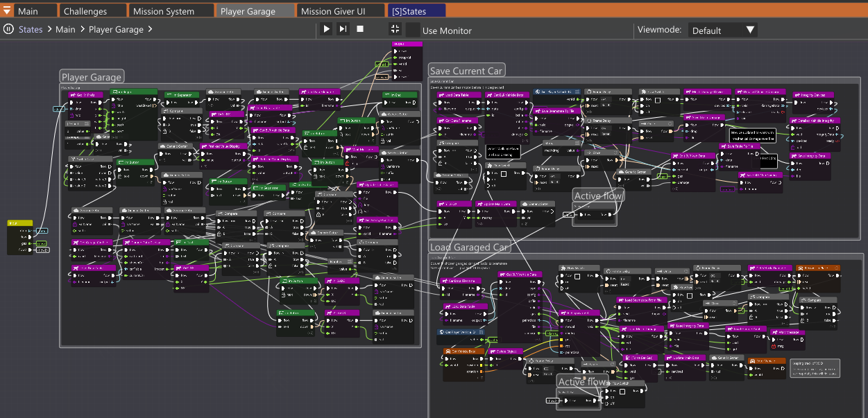The width and height of the screenshot is (868, 418).
Task: Click the Step Forward playback icon
Action: click(x=342, y=29)
